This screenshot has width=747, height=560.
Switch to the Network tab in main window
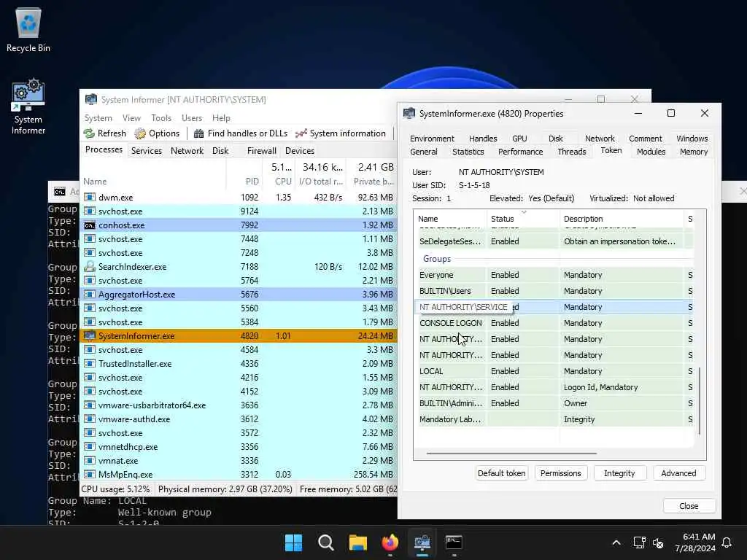click(187, 150)
